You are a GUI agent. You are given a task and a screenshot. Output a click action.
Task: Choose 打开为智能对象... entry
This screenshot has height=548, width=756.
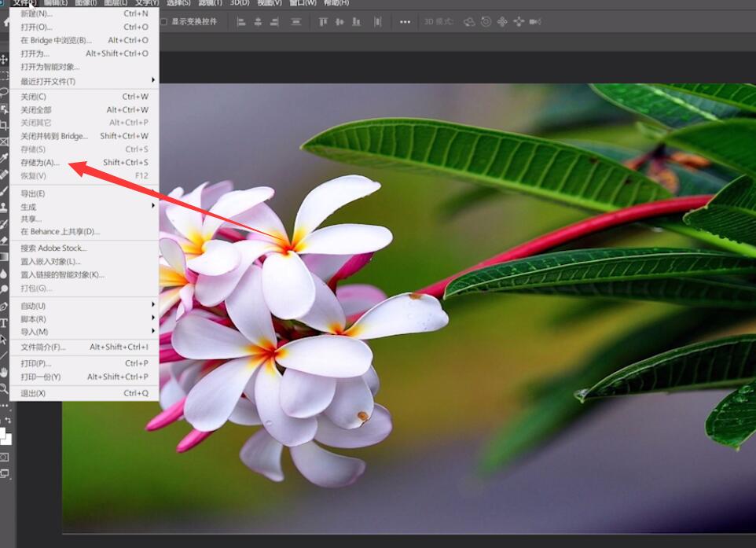click(84, 67)
